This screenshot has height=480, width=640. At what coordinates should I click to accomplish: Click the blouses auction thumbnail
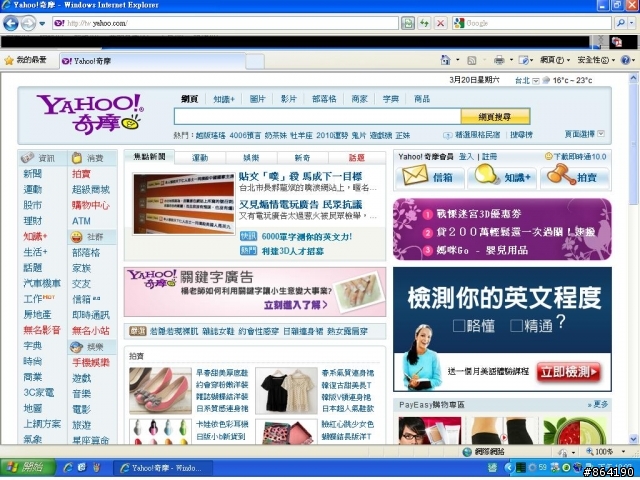[x=286, y=391]
